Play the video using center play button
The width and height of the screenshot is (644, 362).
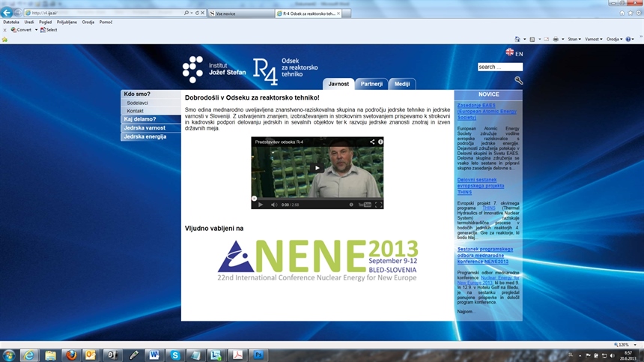click(317, 168)
